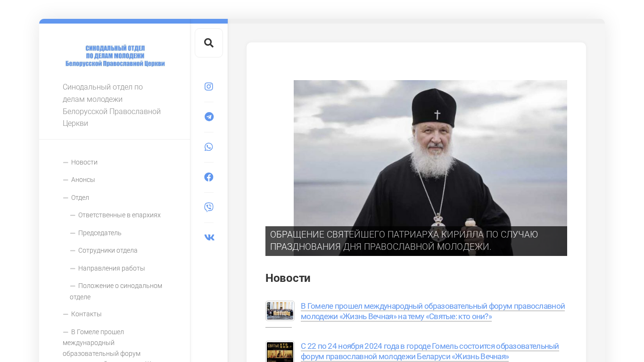Open the 22–24 ноября 2024 forum news link
This screenshot has height=362, width=644.
tap(429, 351)
